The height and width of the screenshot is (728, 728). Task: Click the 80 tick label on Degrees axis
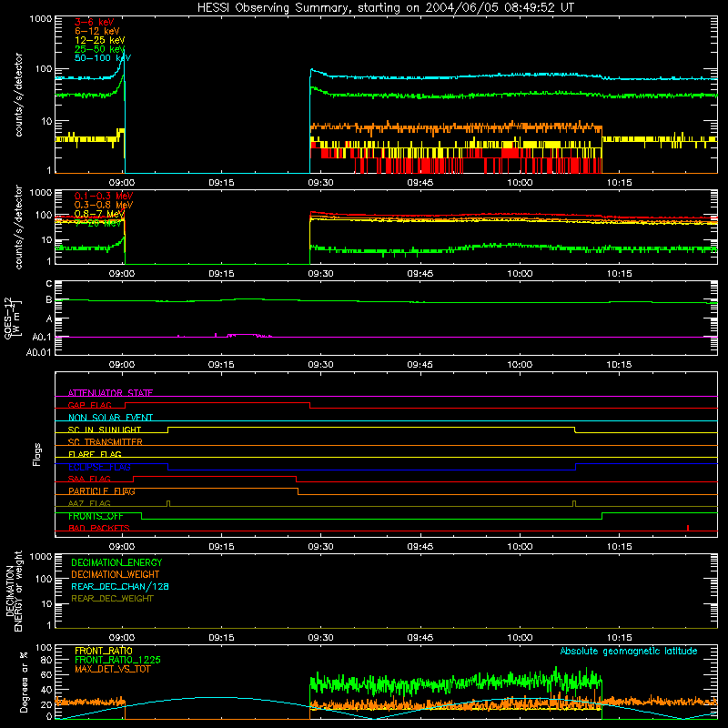click(x=46, y=660)
